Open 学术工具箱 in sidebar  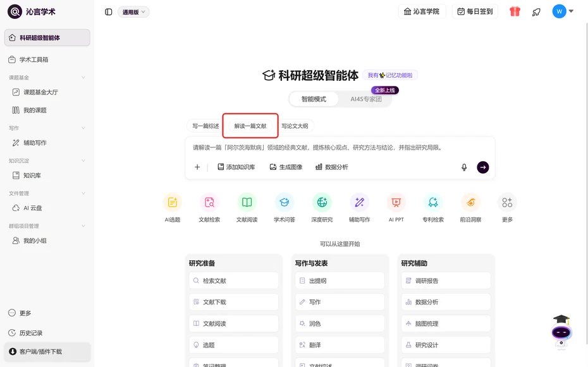pos(47,59)
